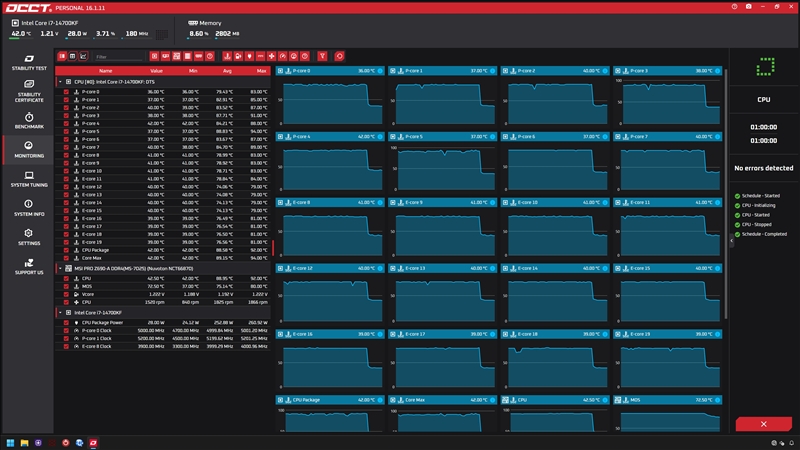This screenshot has height=450, width=800.
Task: Open System Tuning from the sidebar
Action: click(29, 179)
